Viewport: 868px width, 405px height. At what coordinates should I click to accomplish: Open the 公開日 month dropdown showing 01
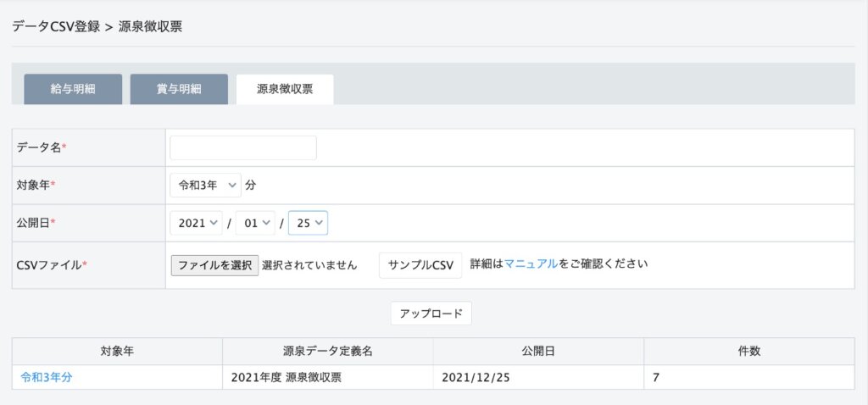(255, 223)
